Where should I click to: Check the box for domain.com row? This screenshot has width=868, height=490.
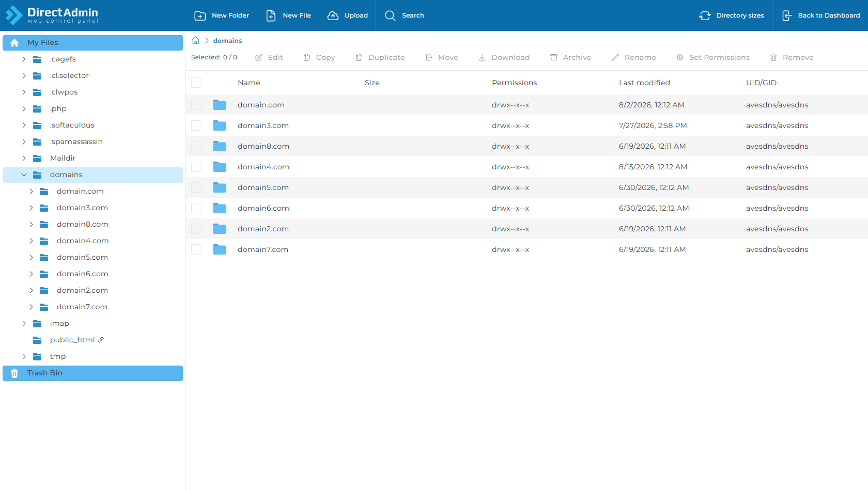pos(196,105)
